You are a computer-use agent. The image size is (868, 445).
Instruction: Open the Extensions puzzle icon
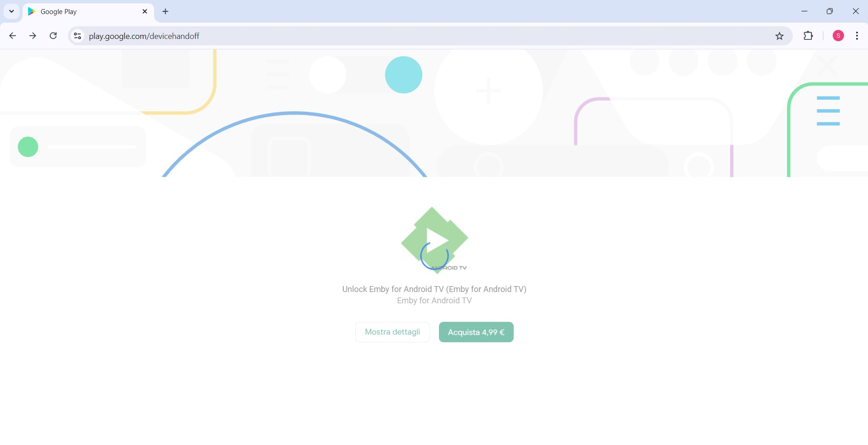(808, 36)
